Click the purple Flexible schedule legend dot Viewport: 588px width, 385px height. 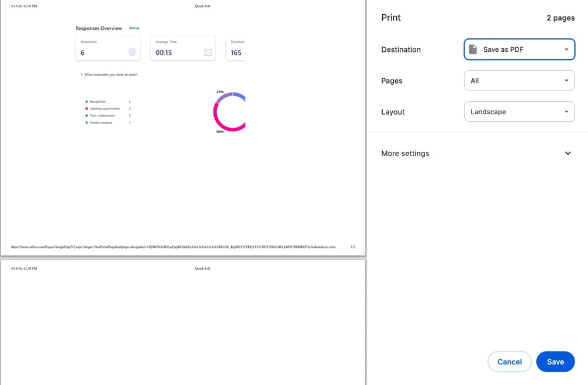point(86,122)
